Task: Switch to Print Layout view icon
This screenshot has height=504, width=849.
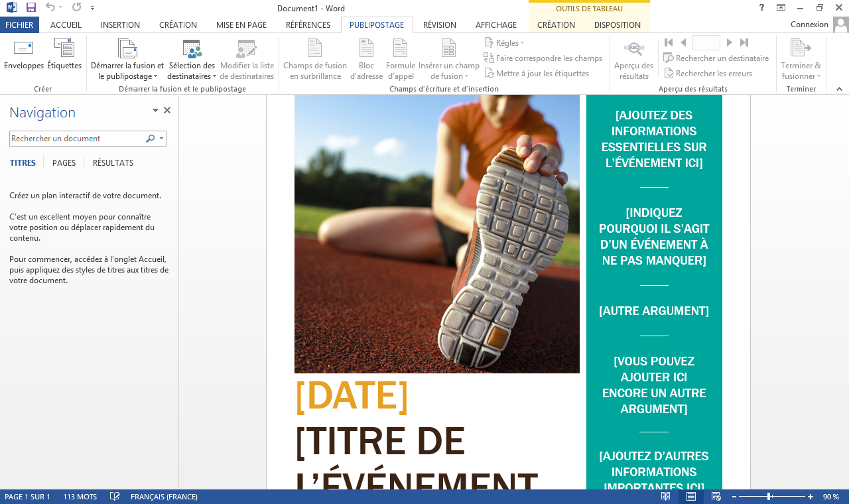Action: pos(691,497)
